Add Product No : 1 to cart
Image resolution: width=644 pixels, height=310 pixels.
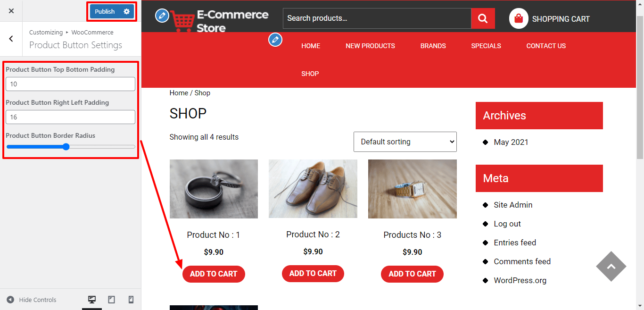click(214, 274)
